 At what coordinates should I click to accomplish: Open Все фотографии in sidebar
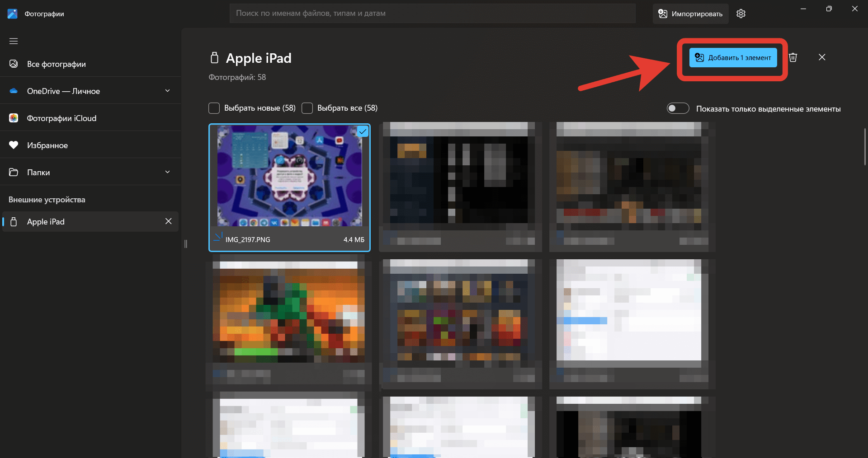(56, 64)
